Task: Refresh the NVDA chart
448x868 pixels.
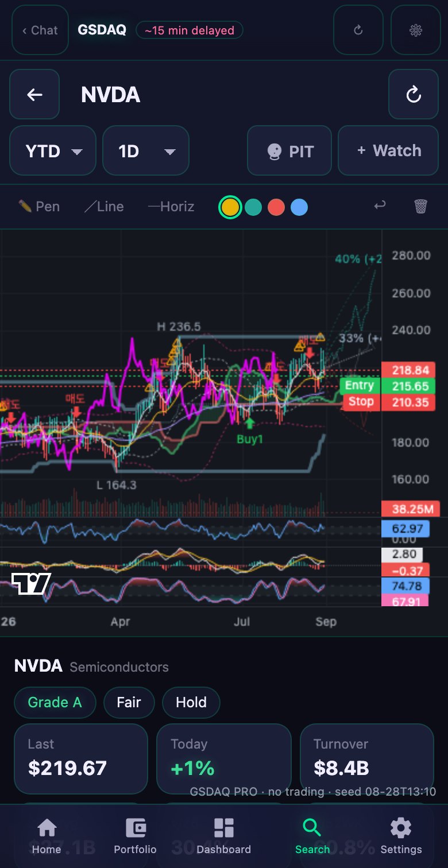Action: coord(414,95)
